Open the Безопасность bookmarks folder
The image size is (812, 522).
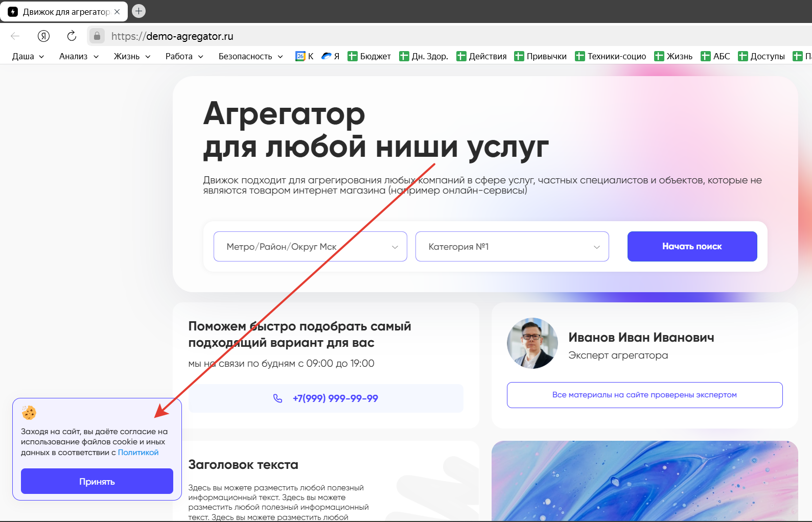pos(250,56)
